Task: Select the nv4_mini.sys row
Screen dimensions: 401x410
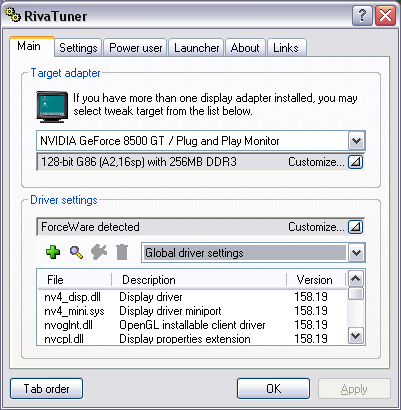Action: click(x=192, y=311)
